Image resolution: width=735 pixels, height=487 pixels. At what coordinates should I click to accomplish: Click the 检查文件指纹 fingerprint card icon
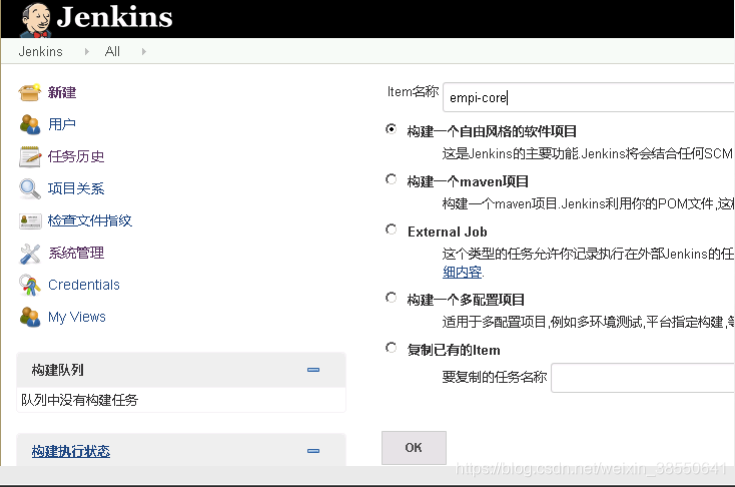(30, 221)
